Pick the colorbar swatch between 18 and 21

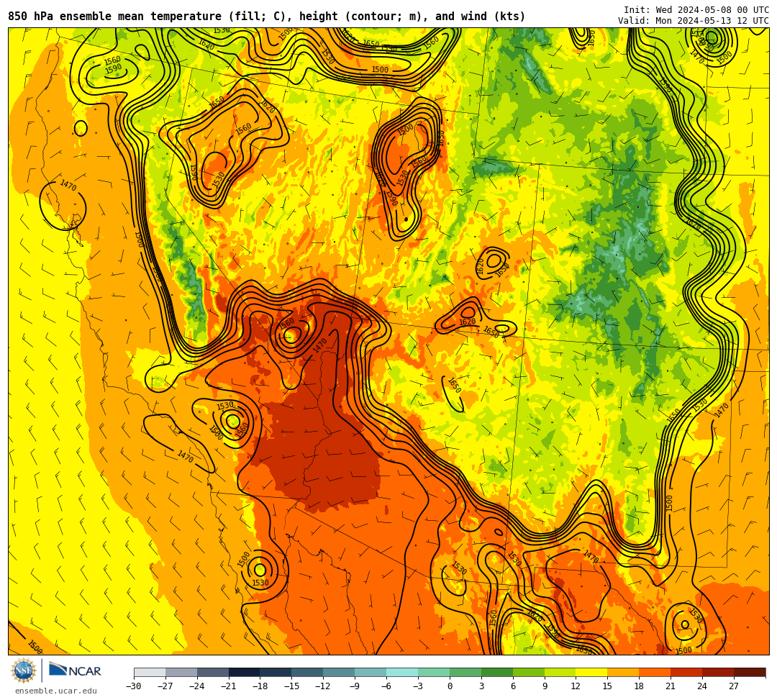coord(655,672)
